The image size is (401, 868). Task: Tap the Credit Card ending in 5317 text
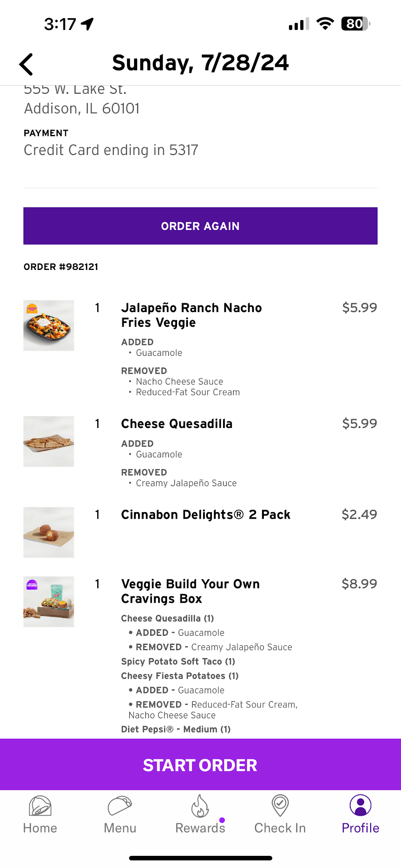pos(111,150)
